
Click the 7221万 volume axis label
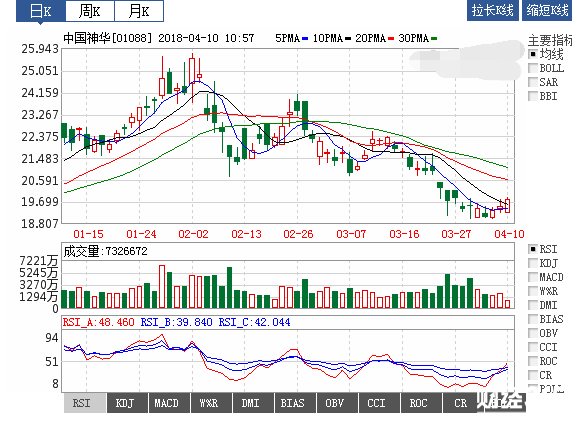coord(39,261)
